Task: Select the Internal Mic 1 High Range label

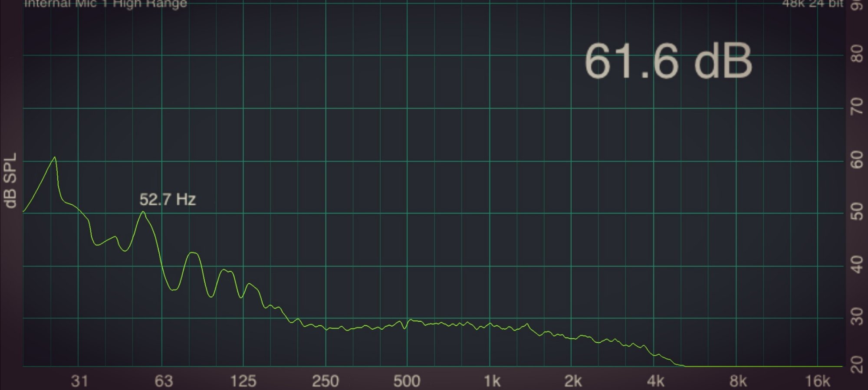Action: 105,4
